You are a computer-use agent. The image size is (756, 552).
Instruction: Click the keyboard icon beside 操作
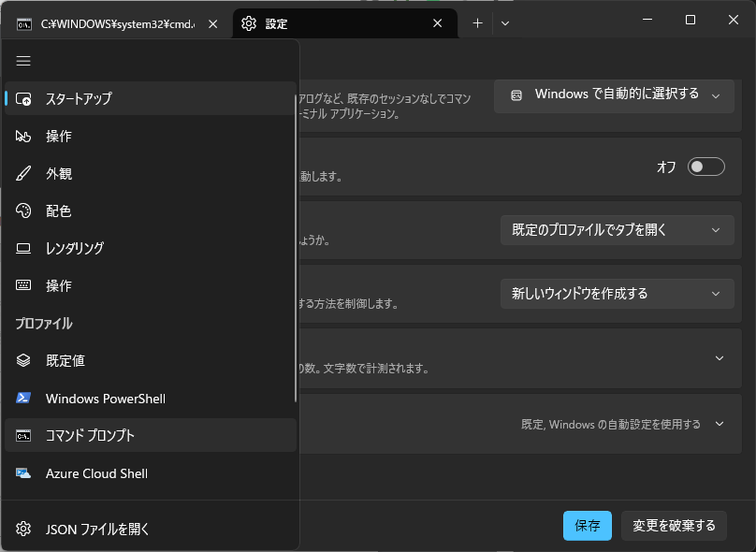(x=23, y=285)
